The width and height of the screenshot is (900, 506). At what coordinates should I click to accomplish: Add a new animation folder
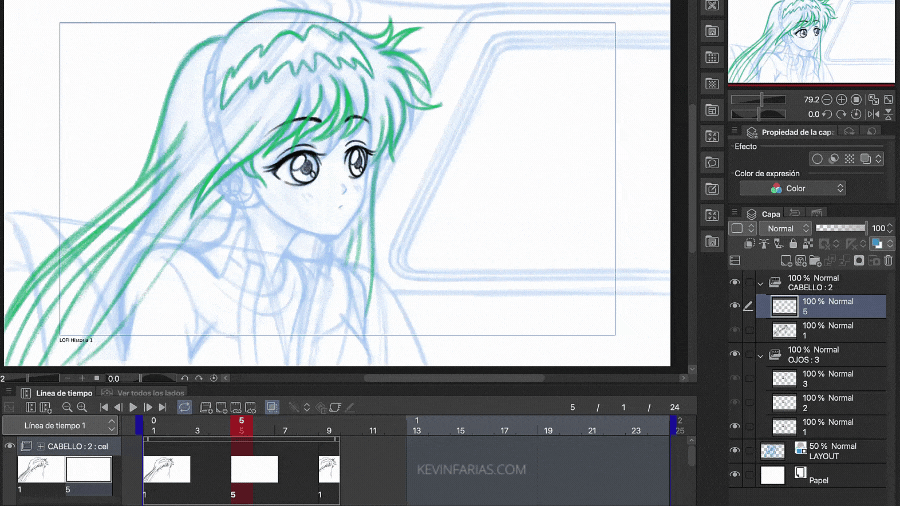click(206, 407)
